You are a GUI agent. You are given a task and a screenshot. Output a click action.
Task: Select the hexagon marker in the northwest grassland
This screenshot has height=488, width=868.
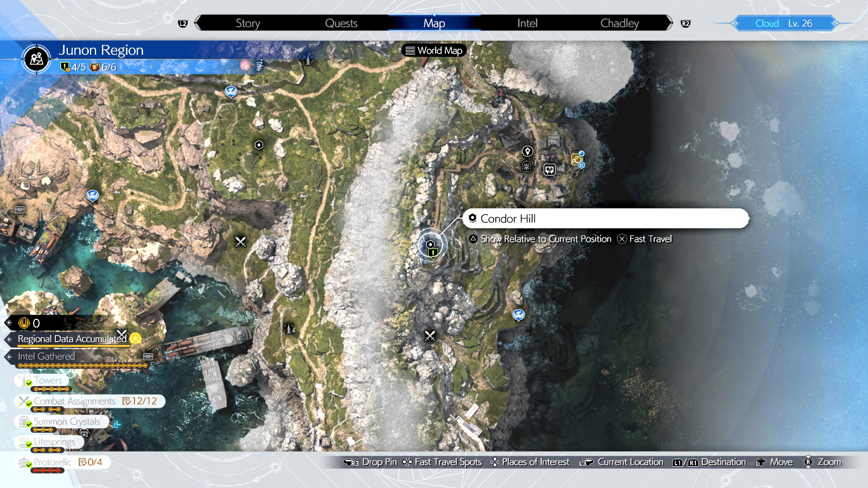(259, 145)
